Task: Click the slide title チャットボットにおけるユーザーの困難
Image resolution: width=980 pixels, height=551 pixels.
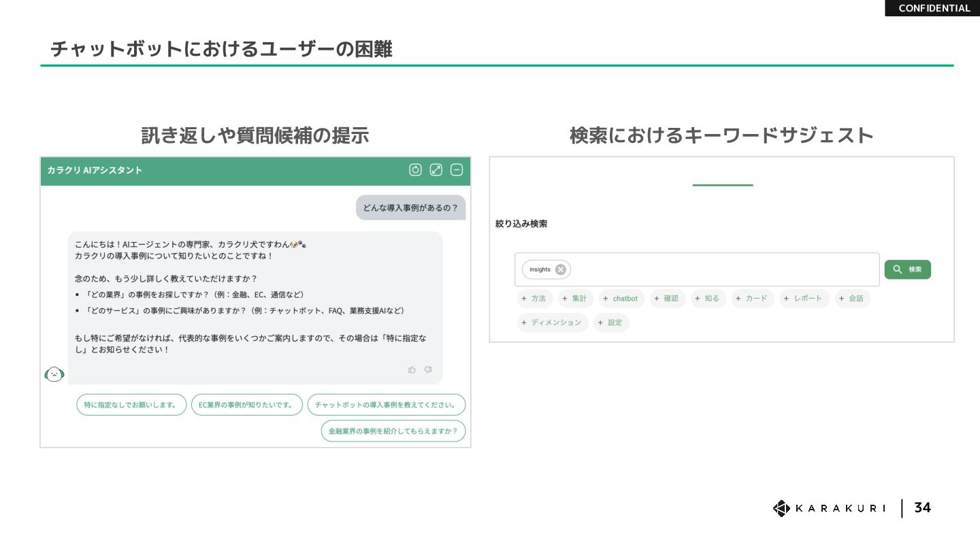Action: [221, 49]
